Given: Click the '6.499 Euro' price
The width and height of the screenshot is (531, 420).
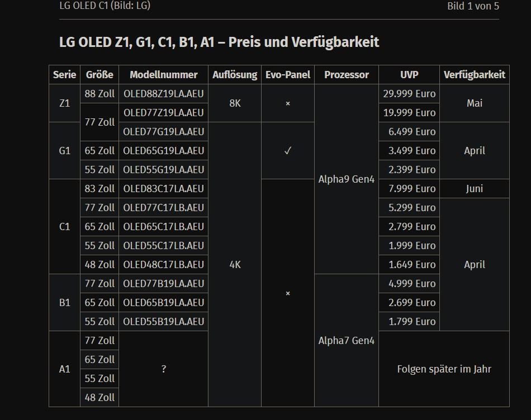Looking at the screenshot, I should 409,132.
